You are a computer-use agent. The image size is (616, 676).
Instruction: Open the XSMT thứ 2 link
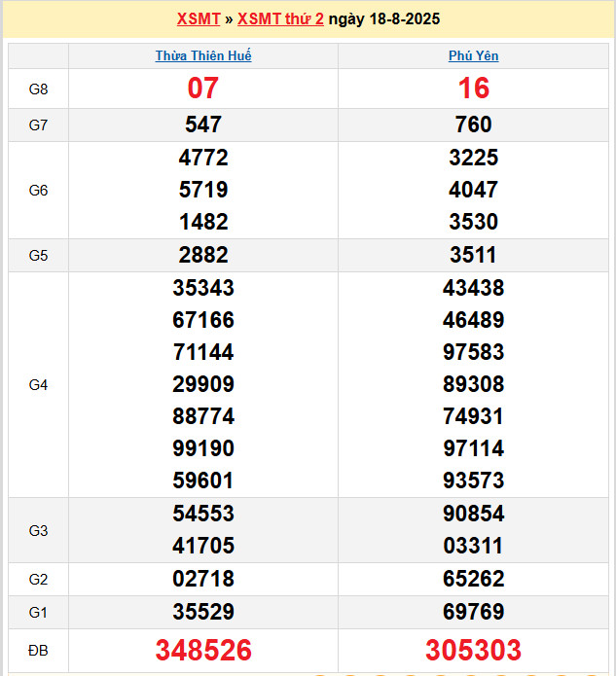(280, 19)
